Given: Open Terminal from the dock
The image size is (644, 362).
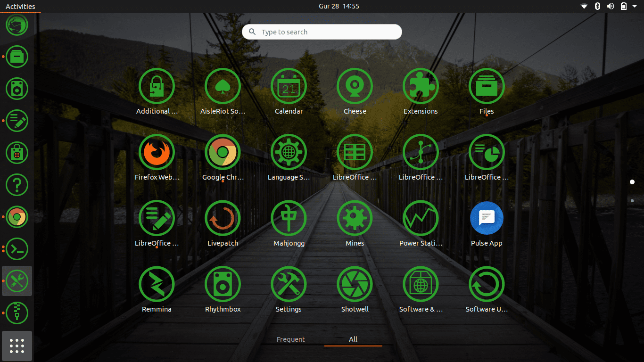Looking at the screenshot, I should click(17, 249).
